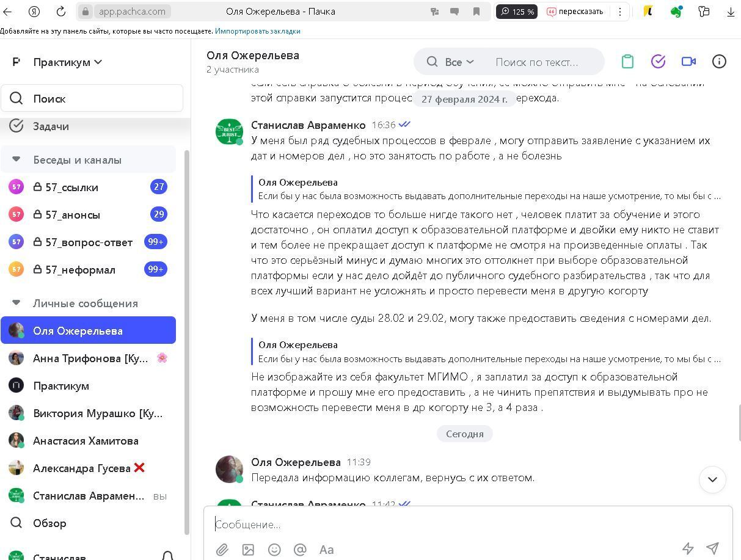Open the Практикум workspace switcher
The width and height of the screenshot is (741, 560).
point(67,62)
